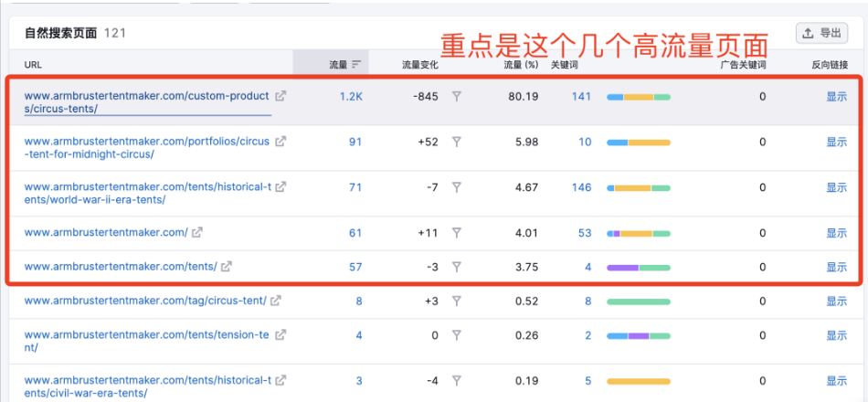Open external link icon for circus-tents URL

(x=281, y=96)
